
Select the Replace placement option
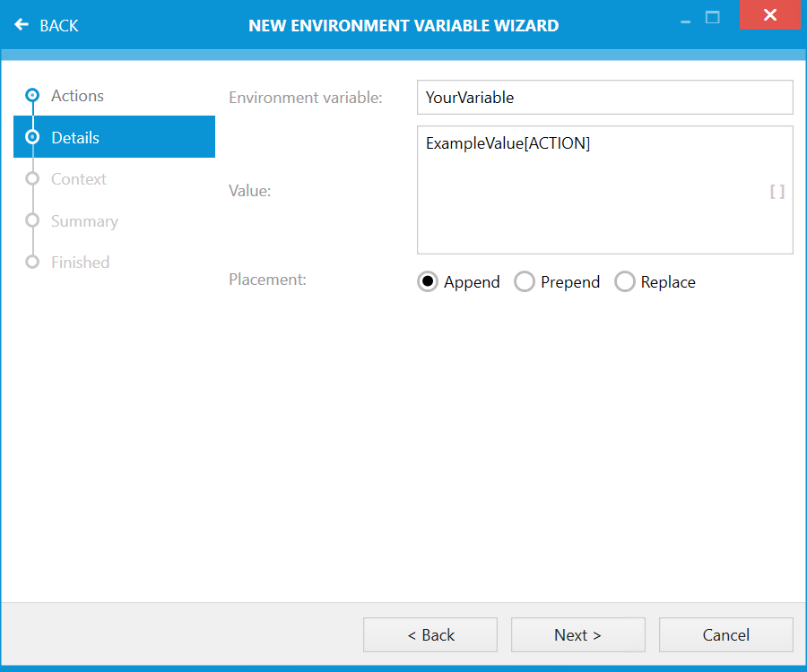625,281
